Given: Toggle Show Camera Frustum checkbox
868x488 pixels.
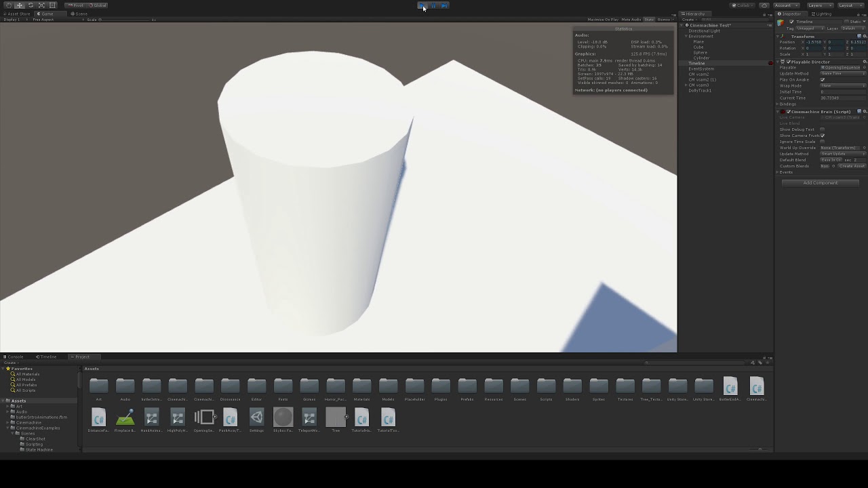Looking at the screenshot, I should click(x=823, y=136).
